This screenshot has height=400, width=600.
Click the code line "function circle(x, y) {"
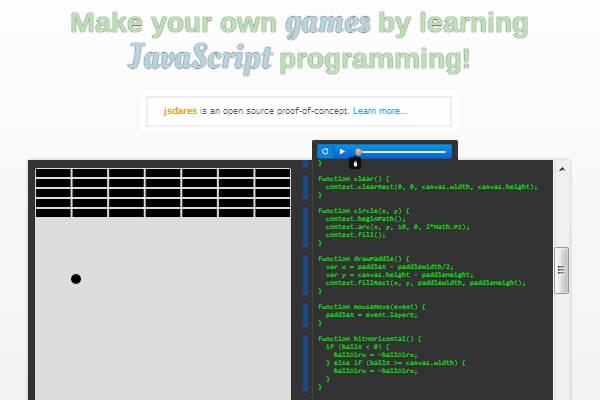tap(364, 211)
